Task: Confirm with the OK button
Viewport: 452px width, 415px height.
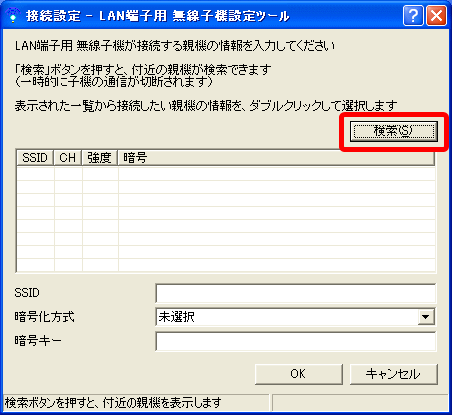Action: 299,374
